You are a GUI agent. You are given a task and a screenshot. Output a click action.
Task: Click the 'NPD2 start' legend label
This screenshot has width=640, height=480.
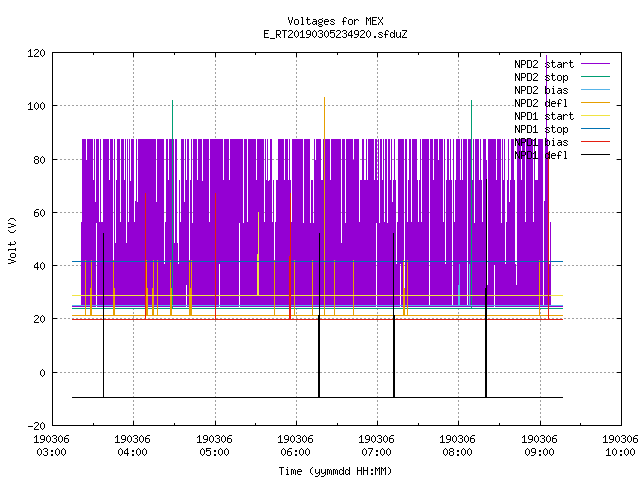pos(544,64)
